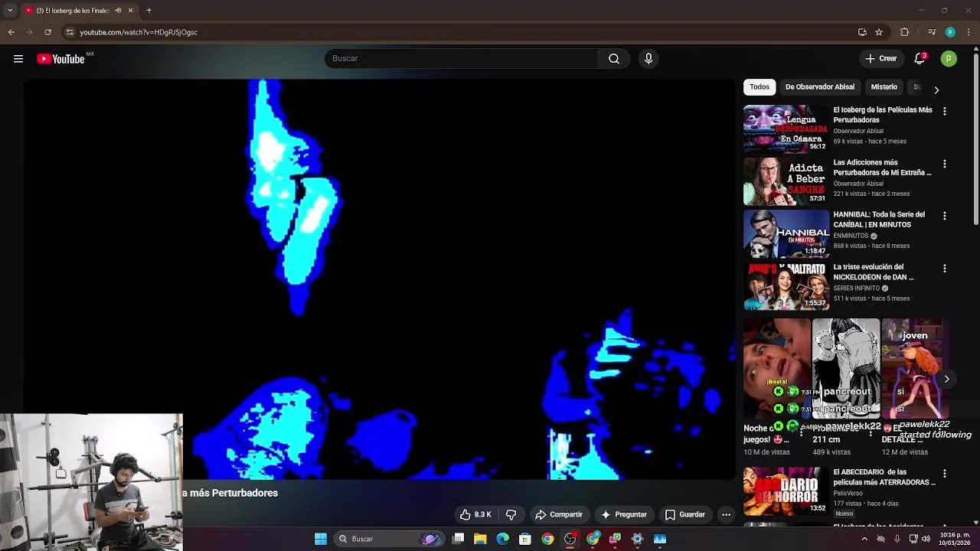Click the Preguntar ask button

click(624, 515)
